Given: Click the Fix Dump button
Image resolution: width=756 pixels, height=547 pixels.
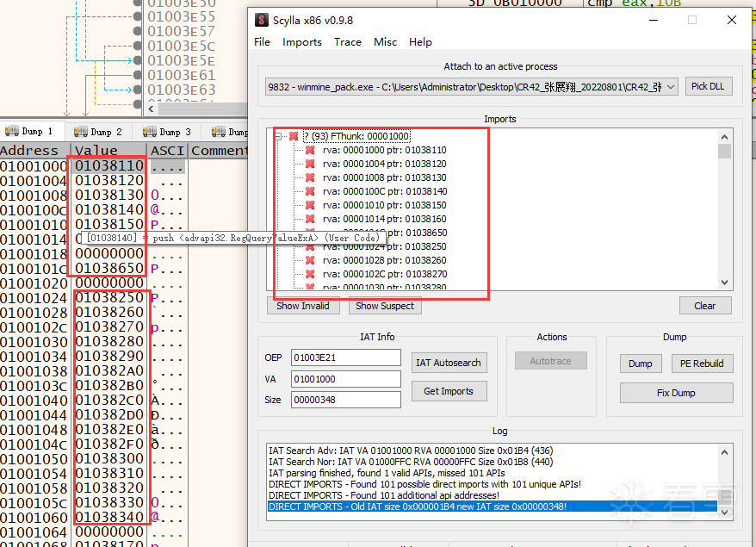Looking at the screenshot, I should click(x=676, y=393).
